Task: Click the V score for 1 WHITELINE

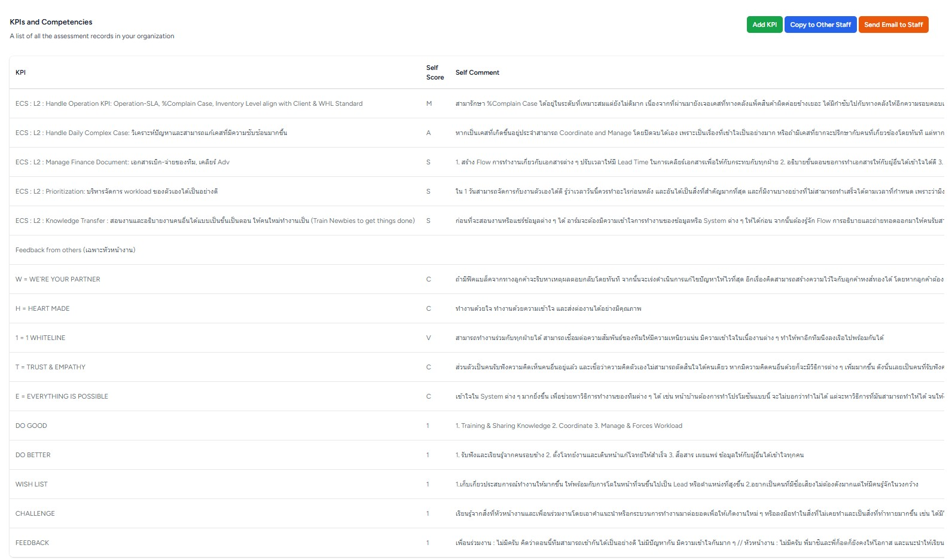Action: pos(428,338)
